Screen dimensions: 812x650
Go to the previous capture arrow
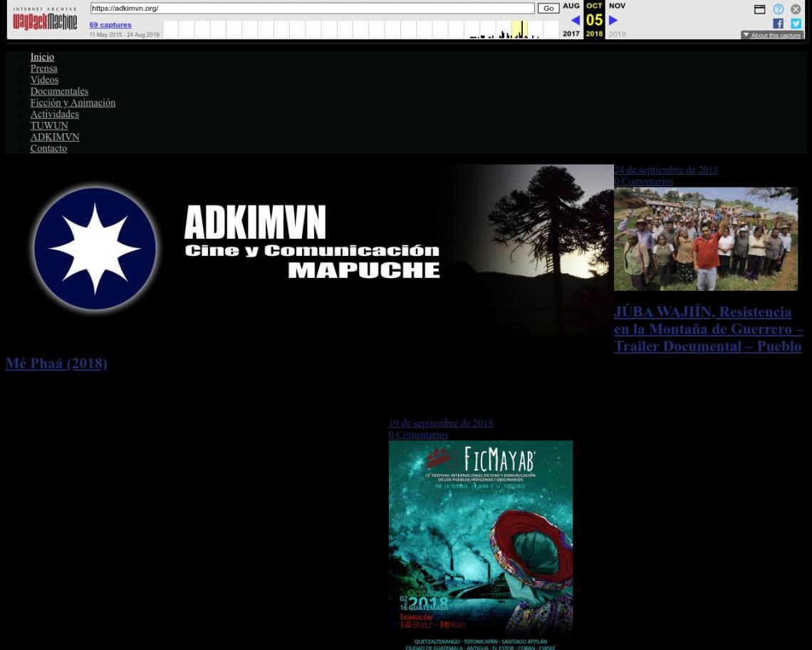click(575, 20)
